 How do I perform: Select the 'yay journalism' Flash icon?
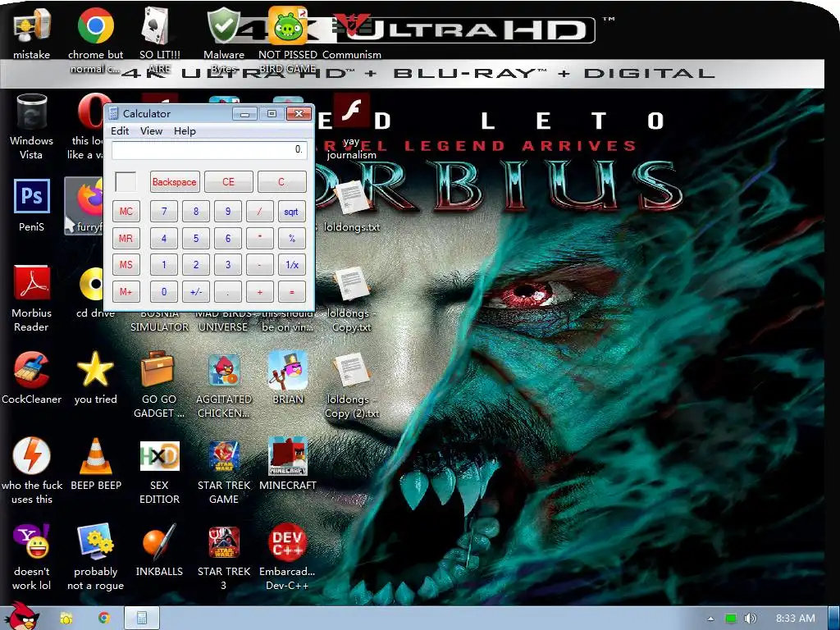(x=351, y=126)
